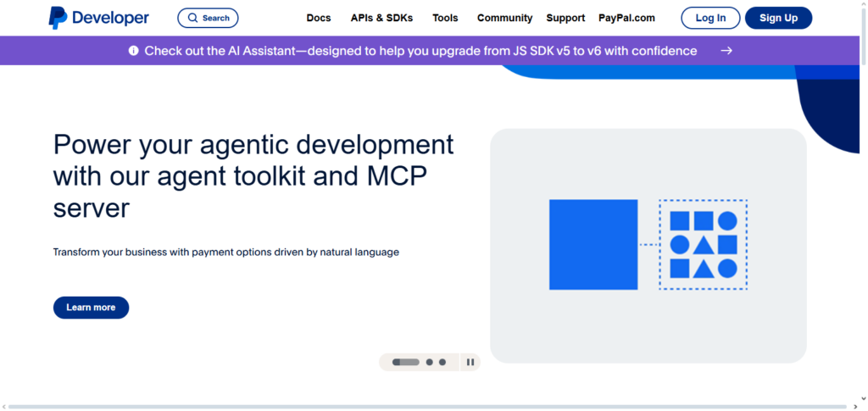Image resolution: width=868 pixels, height=411 pixels.
Task: Open the Community menu
Action: coord(505,18)
